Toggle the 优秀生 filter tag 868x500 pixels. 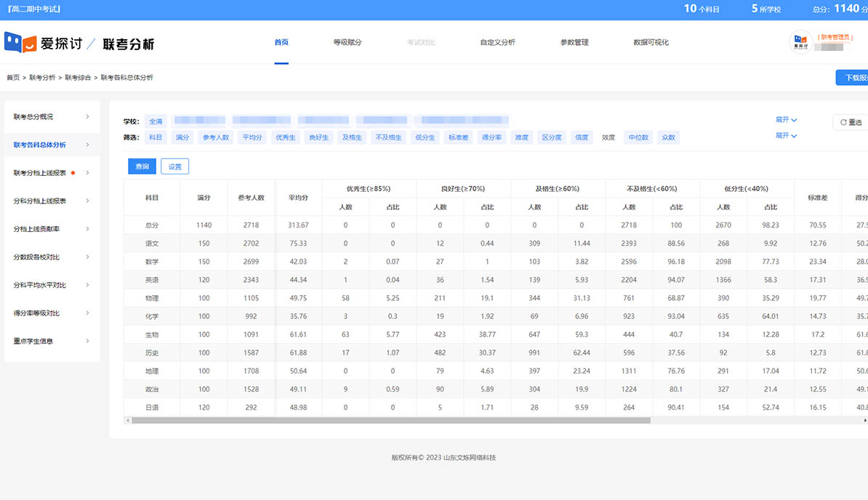click(285, 137)
